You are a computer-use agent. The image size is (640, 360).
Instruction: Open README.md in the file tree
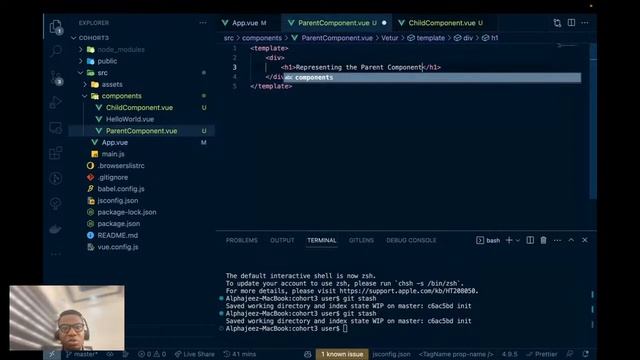[x=118, y=236]
